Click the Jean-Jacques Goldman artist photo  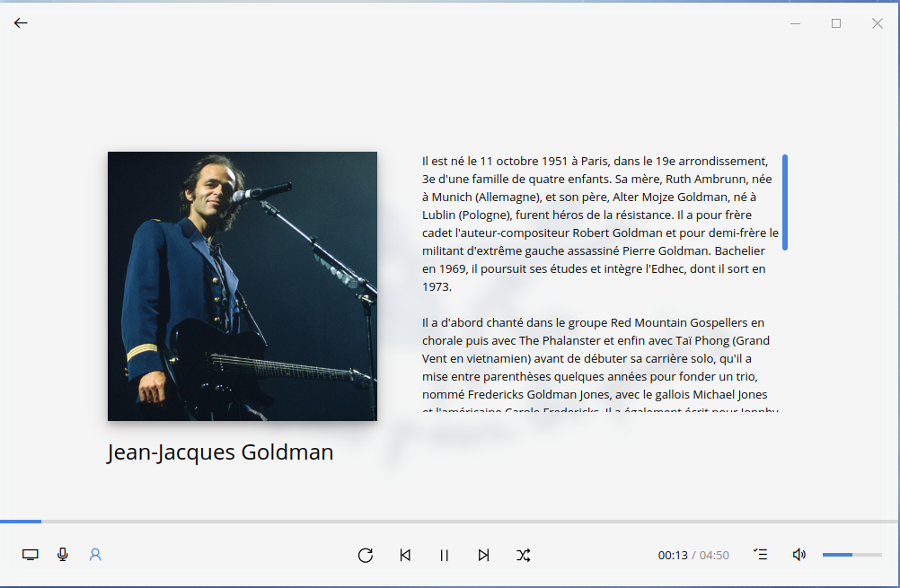point(243,286)
